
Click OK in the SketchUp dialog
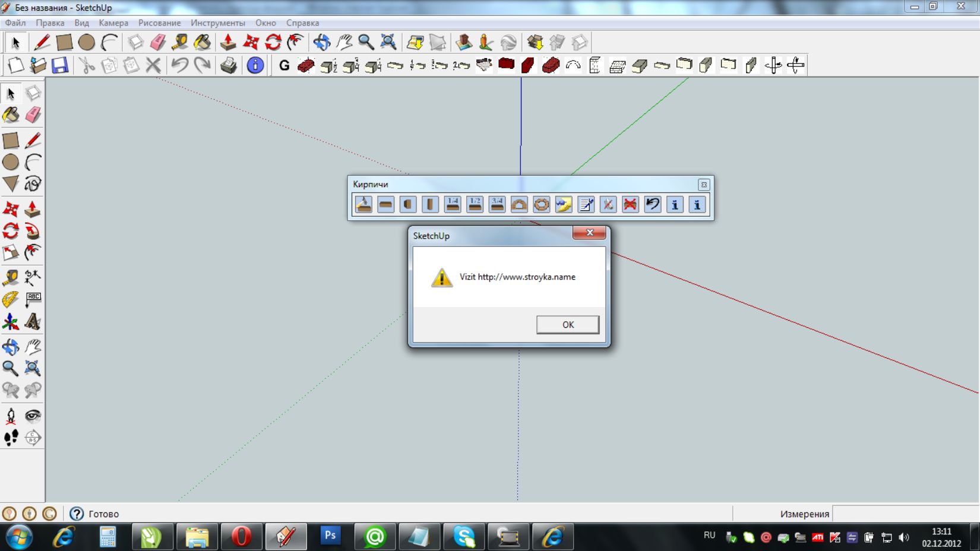[567, 325]
